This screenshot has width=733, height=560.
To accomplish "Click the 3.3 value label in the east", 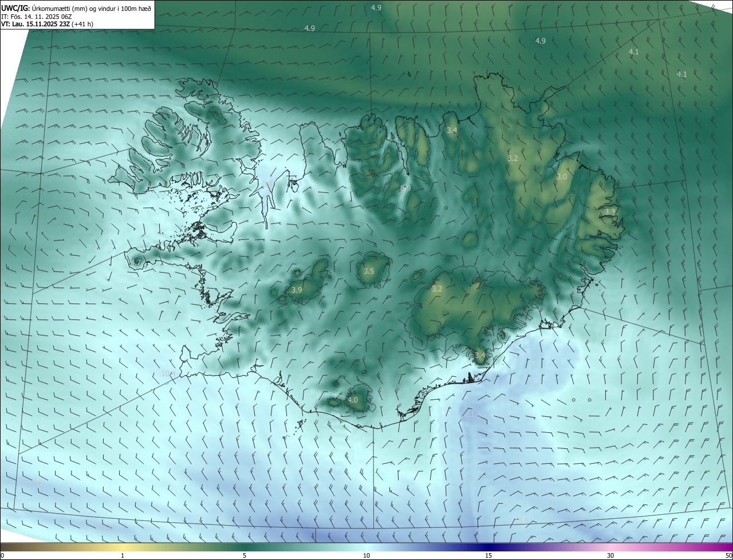I will (610, 212).
